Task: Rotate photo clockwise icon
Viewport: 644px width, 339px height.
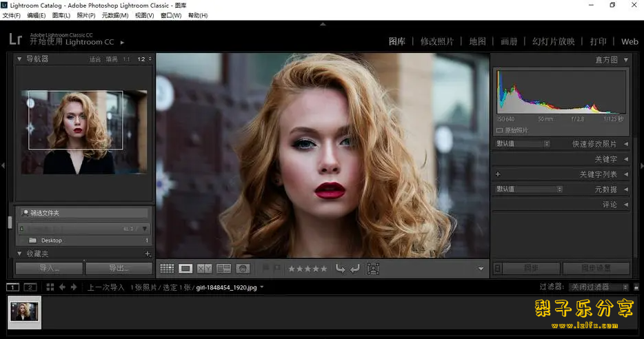Action: 355,269
